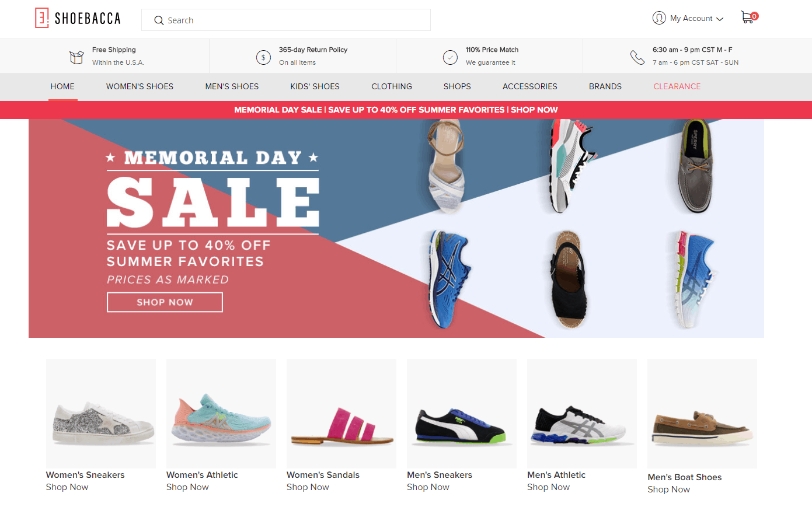The width and height of the screenshot is (812, 507).
Task: Click the search magnifier icon
Action: coord(159,20)
